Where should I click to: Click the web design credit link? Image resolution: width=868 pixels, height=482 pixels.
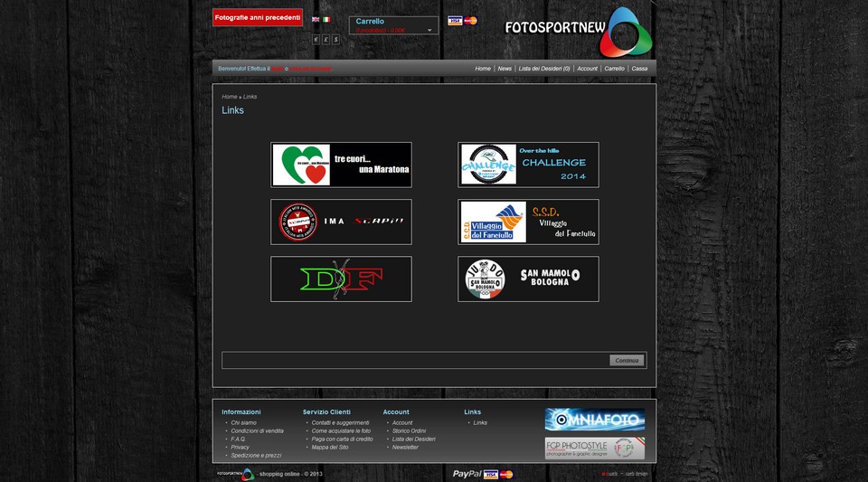click(x=625, y=474)
